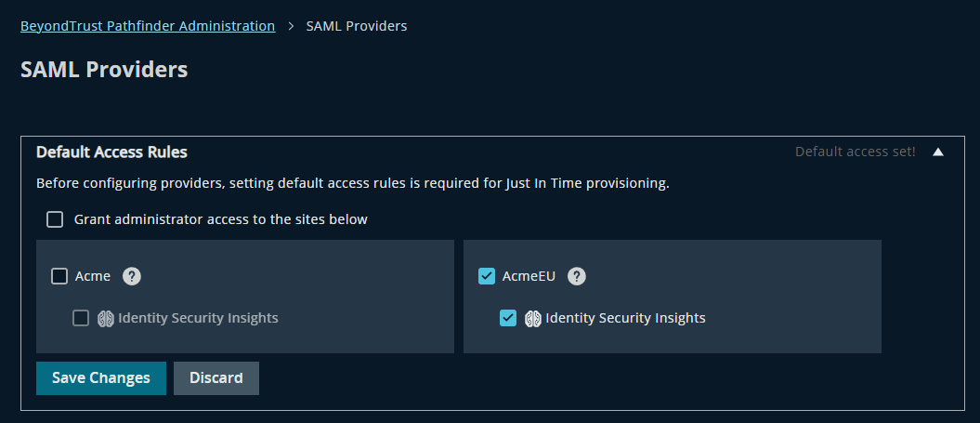
Task: Click the Just In Time provisioning description text
Action: pyautogui.click(x=353, y=184)
